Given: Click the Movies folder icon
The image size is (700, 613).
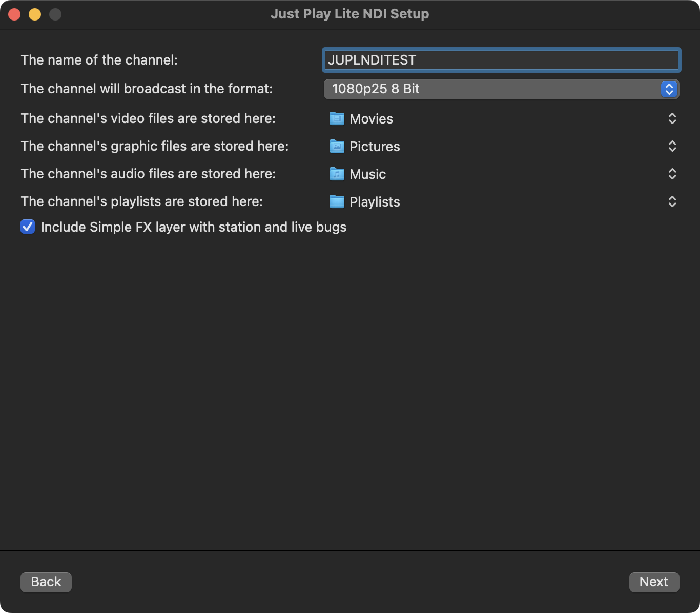Looking at the screenshot, I should [x=337, y=118].
